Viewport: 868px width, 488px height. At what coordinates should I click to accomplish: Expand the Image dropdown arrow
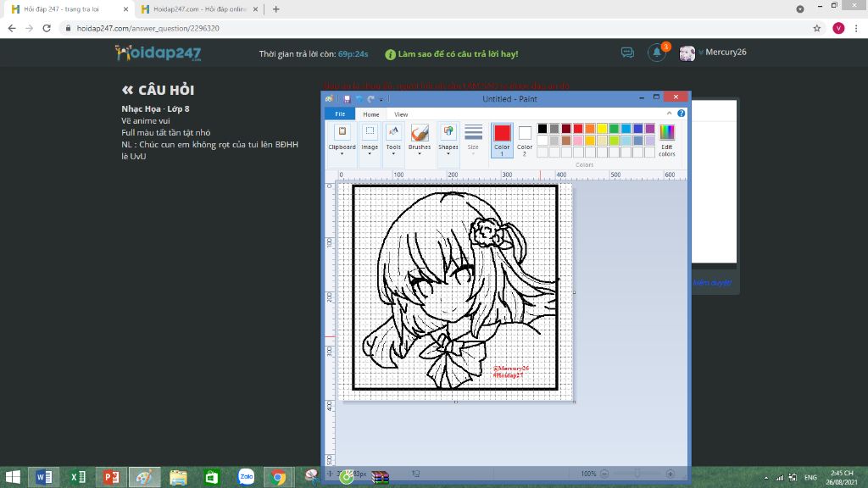(x=370, y=154)
